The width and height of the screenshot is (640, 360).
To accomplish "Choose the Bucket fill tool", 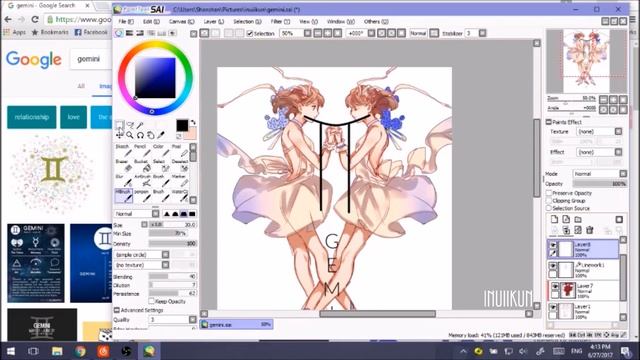I will pos(141,166).
